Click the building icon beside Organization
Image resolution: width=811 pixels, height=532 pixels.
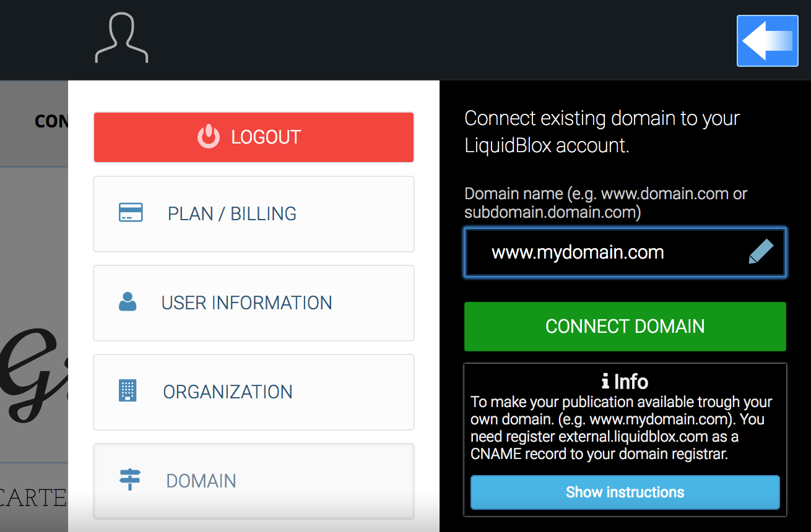click(128, 391)
